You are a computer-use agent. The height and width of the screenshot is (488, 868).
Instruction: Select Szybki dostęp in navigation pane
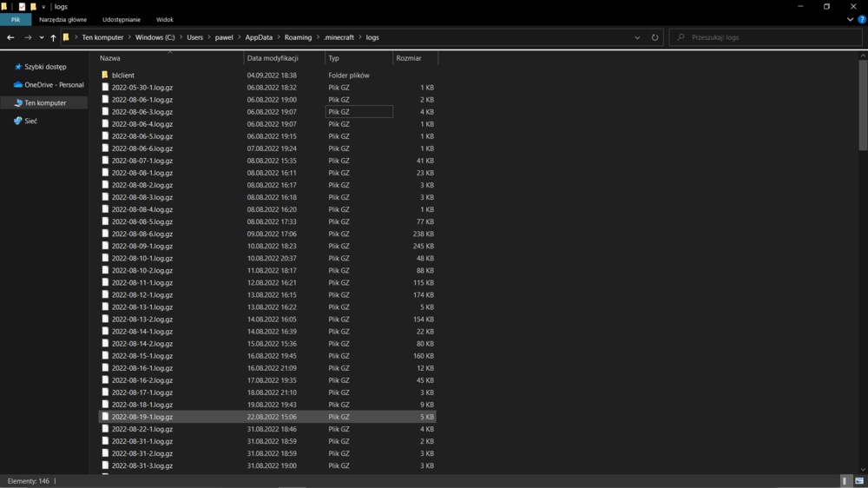click(45, 67)
